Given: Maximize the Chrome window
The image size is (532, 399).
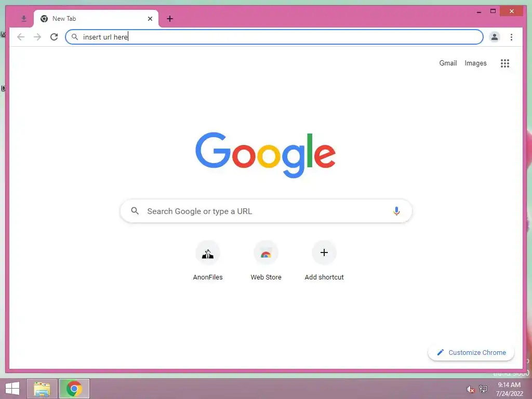Looking at the screenshot, I should click(x=493, y=11).
